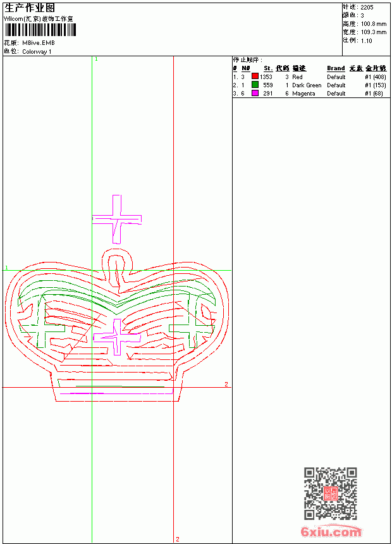The image size is (392, 544).
Task: Click the "描述" column header
Action: click(299, 68)
